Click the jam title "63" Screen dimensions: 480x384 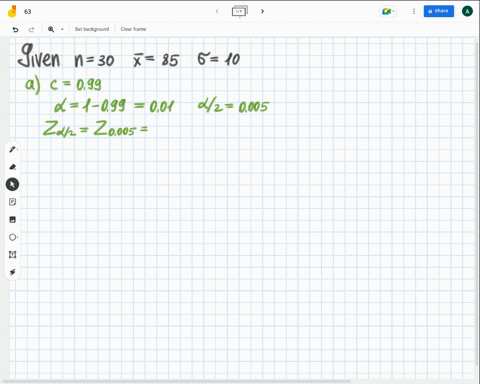coord(28,12)
